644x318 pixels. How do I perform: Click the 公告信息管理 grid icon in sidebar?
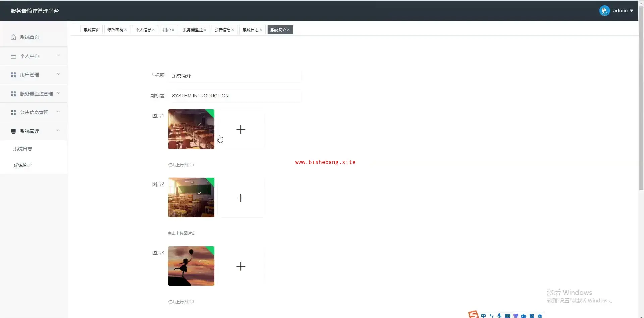(x=13, y=112)
